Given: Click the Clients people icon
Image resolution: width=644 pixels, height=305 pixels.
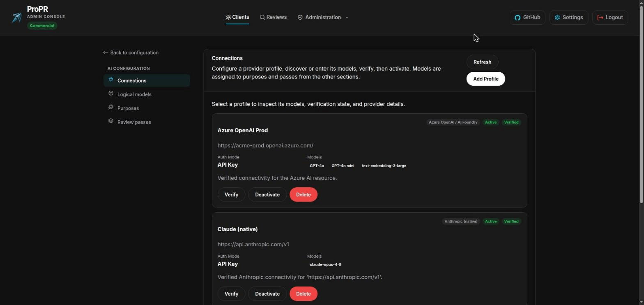Looking at the screenshot, I should (228, 17).
